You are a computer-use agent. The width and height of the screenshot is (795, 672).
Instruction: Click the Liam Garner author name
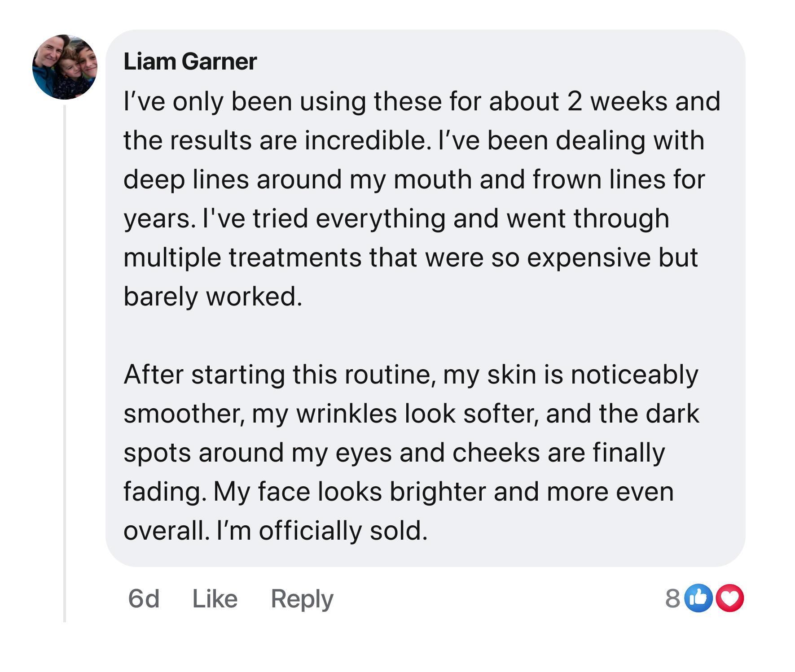click(x=190, y=61)
